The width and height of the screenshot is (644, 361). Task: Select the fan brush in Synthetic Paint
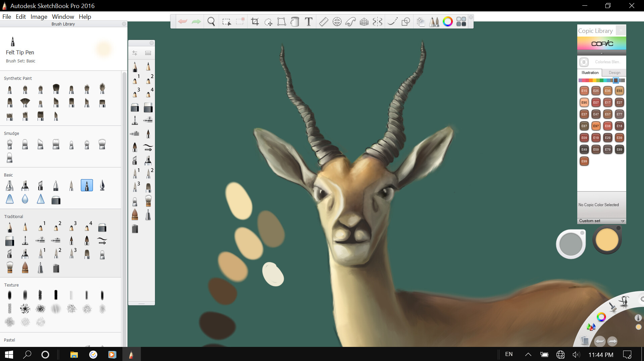(25, 102)
